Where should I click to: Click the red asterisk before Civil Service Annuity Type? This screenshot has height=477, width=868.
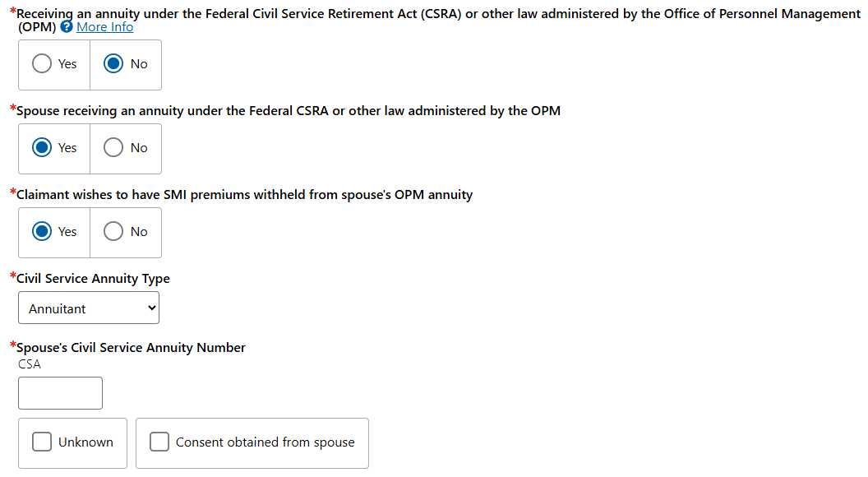[12, 276]
